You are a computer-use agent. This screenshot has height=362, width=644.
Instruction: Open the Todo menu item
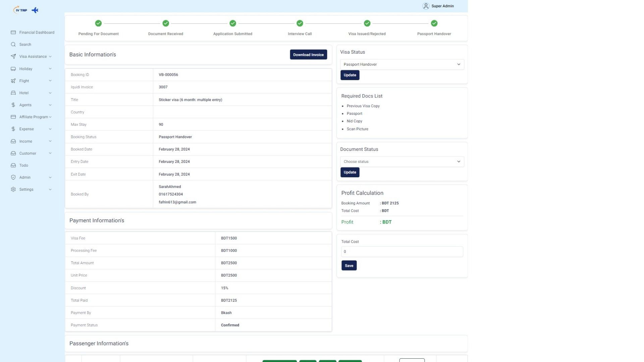pos(23,165)
